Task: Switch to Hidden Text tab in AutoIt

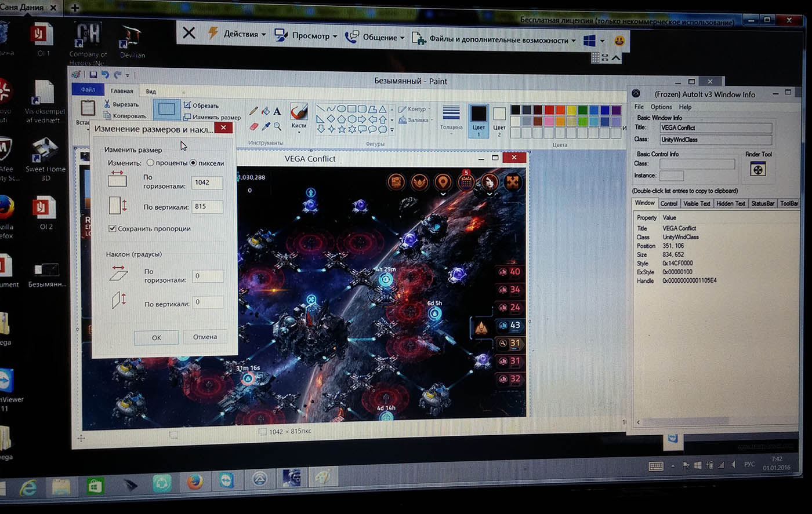Action: pyautogui.click(x=730, y=203)
